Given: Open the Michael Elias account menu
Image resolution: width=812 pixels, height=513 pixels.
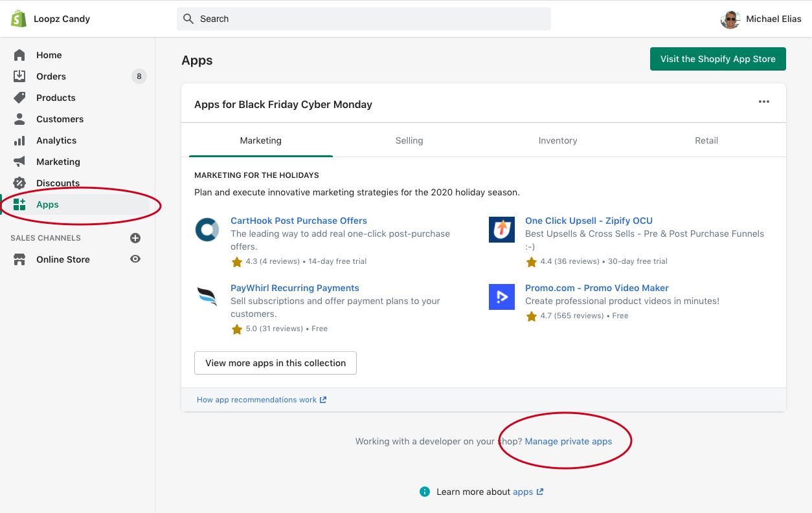Looking at the screenshot, I should click(761, 19).
